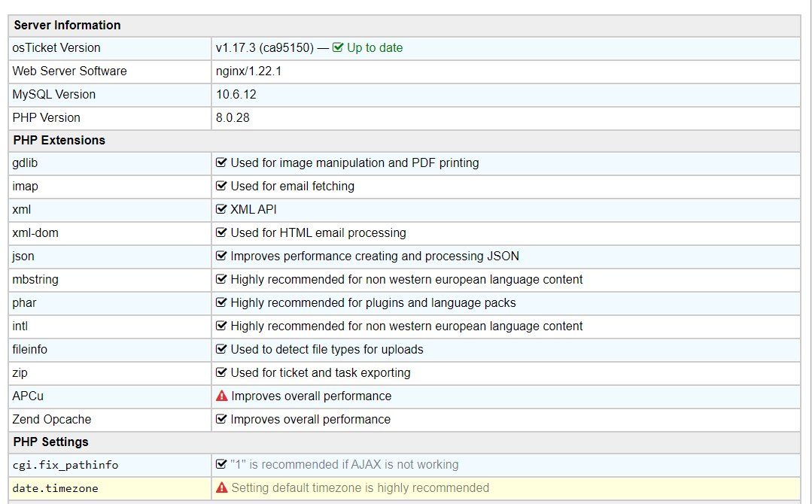Click the phar extension name

24,302
